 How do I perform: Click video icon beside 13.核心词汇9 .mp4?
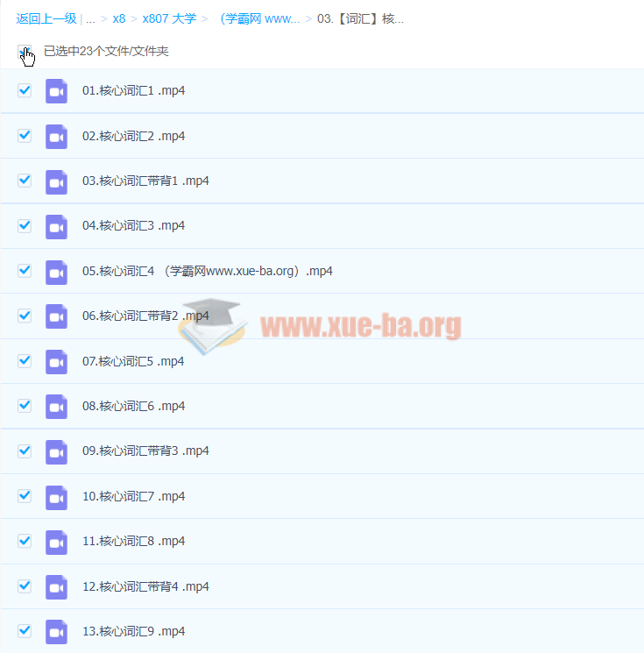56,632
